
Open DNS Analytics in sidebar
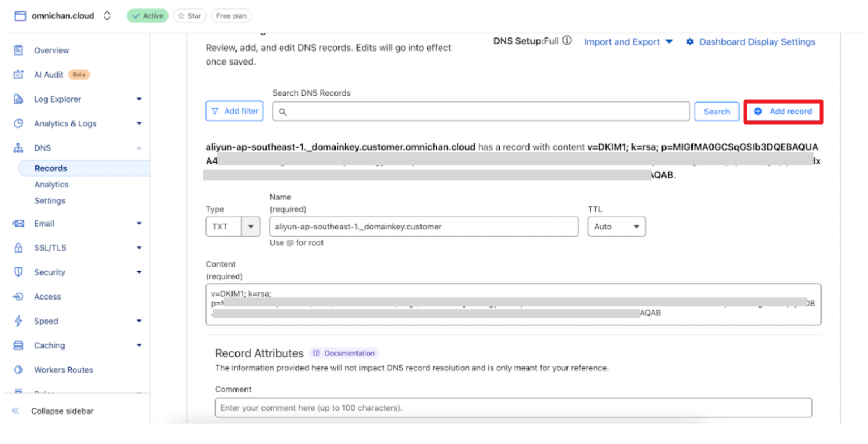51,185
